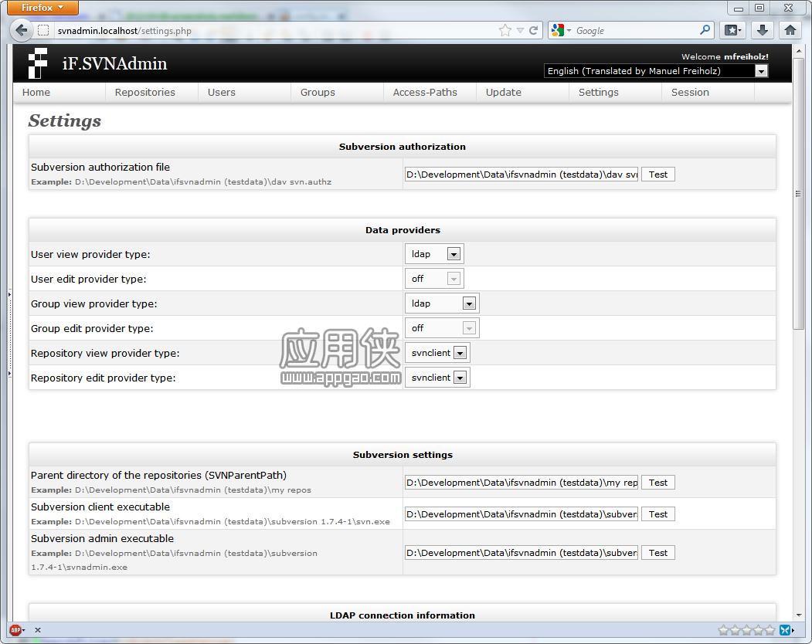Click the Welcome mfreiholz! text
This screenshot has width=812, height=644.
pyautogui.click(x=725, y=57)
